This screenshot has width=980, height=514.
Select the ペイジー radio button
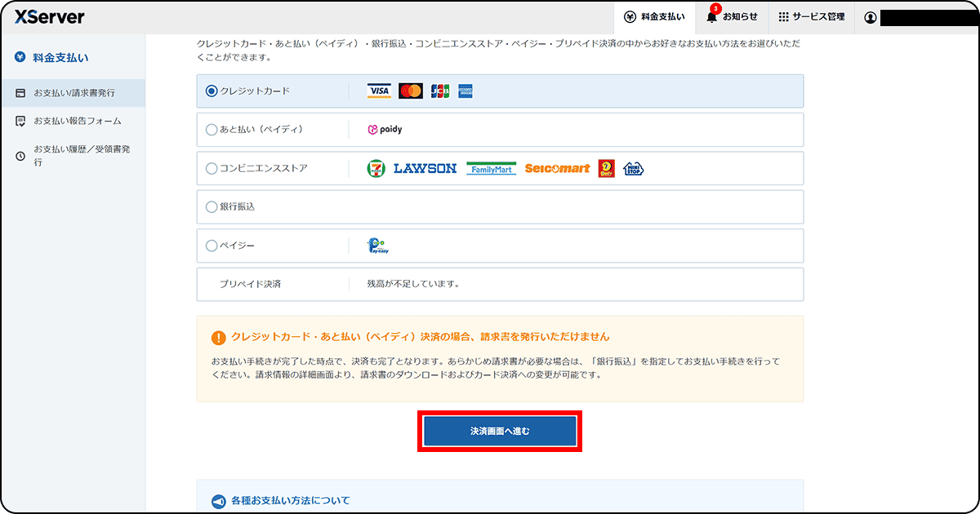(212, 246)
